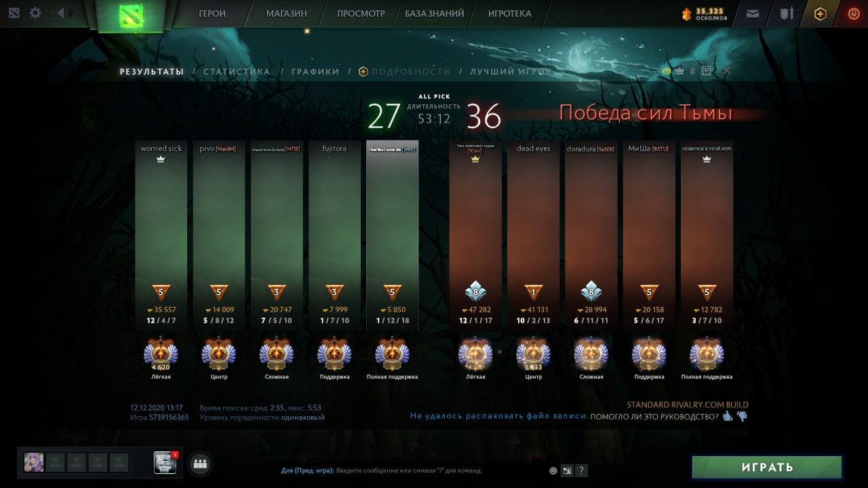The height and width of the screenshot is (488, 868).
Task: Click worried sick's rank medal 4620
Action: click(x=161, y=354)
